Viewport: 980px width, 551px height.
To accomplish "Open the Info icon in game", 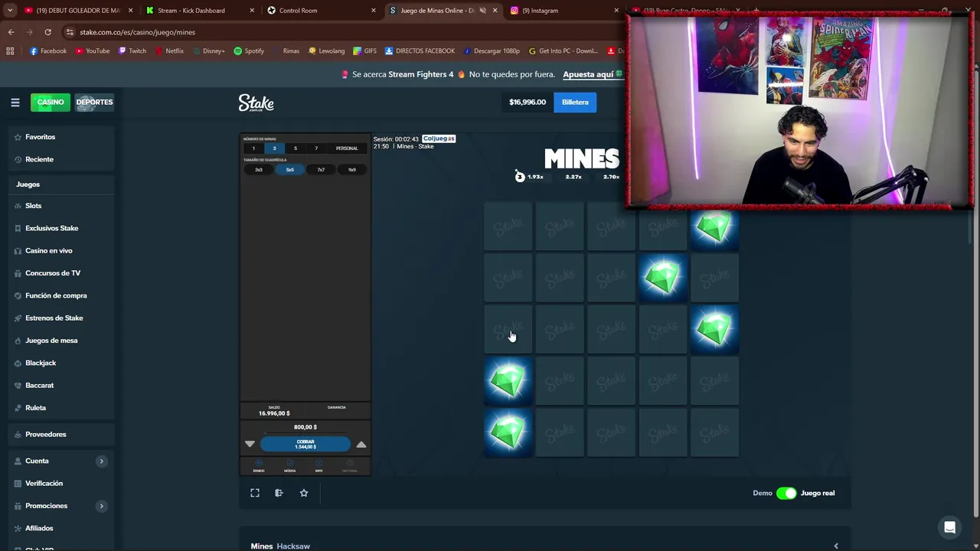I will 318,465.
